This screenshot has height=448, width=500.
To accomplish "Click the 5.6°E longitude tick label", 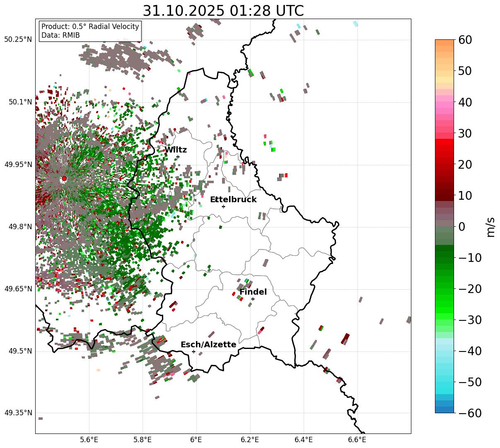I will coord(89,440).
